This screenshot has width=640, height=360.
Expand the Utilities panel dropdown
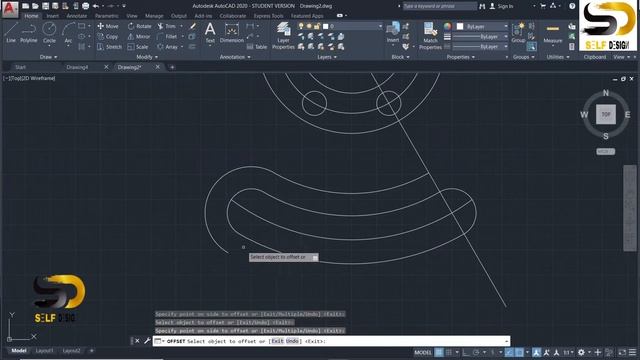click(x=558, y=57)
